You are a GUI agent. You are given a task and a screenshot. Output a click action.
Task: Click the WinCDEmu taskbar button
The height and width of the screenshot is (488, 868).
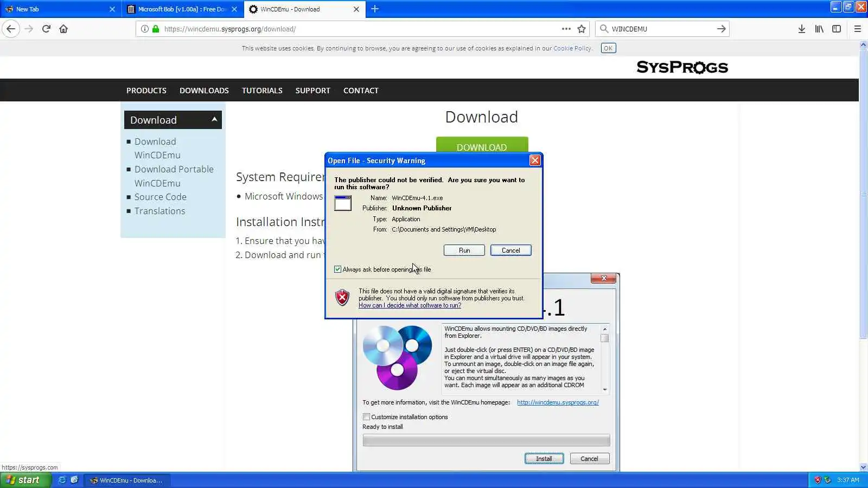click(126, 480)
